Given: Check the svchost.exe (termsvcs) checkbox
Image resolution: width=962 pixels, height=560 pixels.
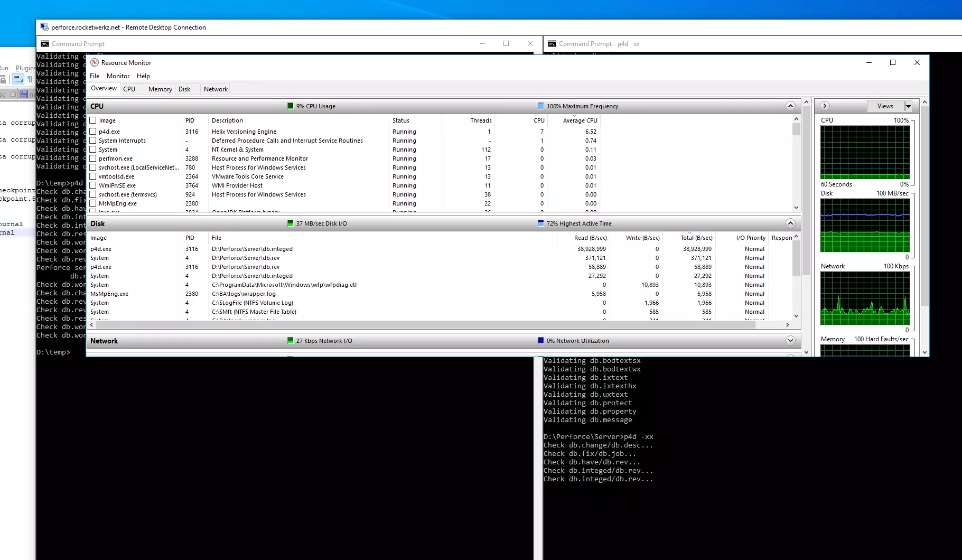Looking at the screenshot, I should (x=93, y=194).
